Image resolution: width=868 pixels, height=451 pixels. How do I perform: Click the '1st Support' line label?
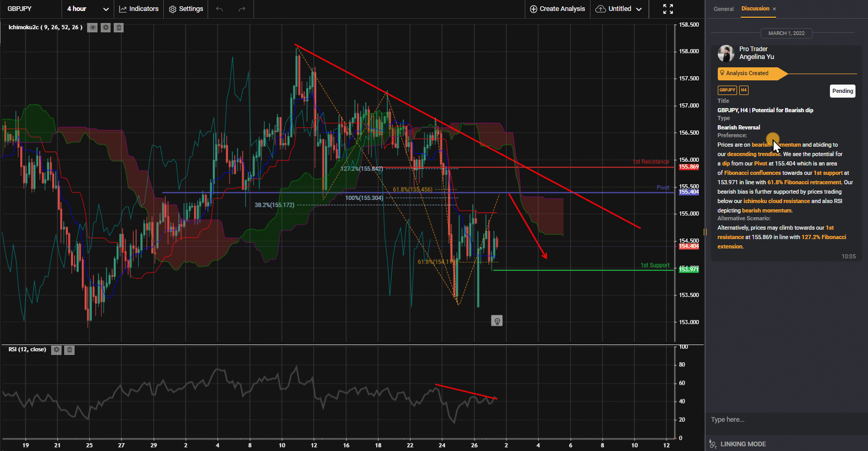[655, 265]
